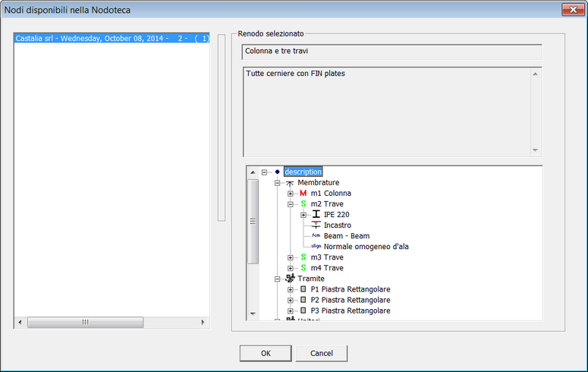Screen dimensions: 588x372
Task: Select the P3 Piastra Rettangolare label
Action: point(351,311)
